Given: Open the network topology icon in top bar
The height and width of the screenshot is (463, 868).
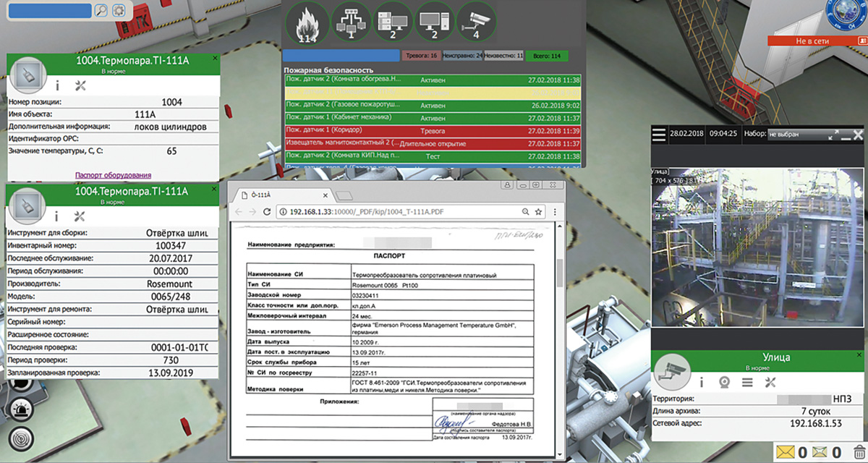Looking at the screenshot, I should tap(351, 22).
